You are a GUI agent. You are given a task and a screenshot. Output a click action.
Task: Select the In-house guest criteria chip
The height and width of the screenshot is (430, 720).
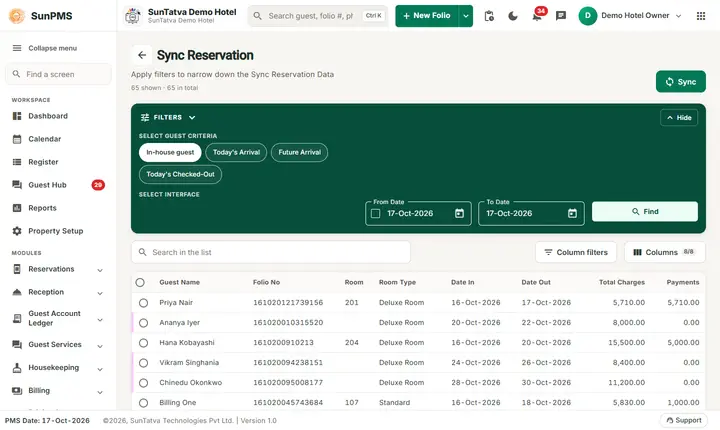point(170,153)
